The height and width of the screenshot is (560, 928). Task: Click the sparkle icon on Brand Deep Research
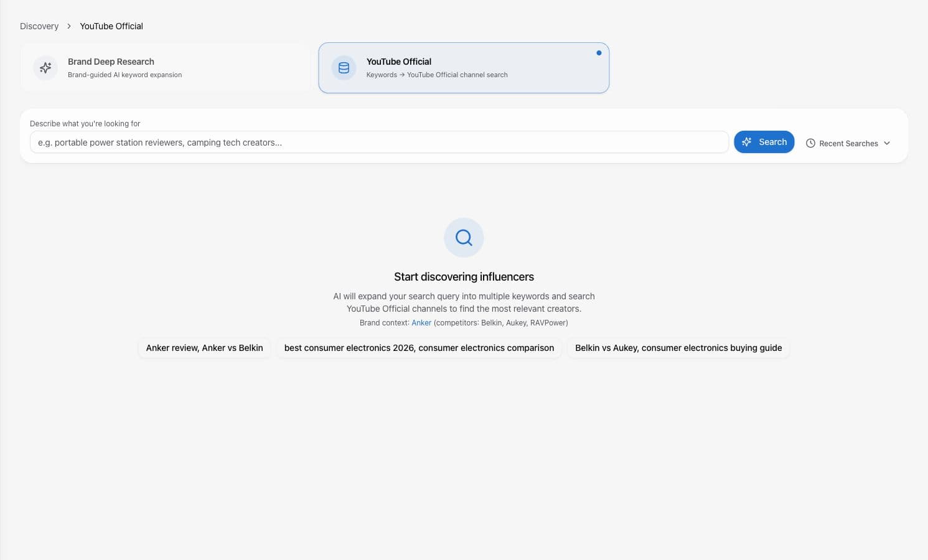click(x=45, y=68)
